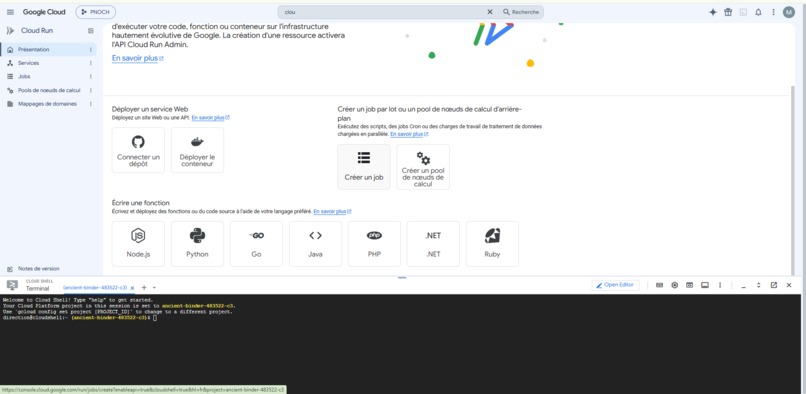Click the Connecter un dépôt GitHub card
The width and height of the screenshot is (806, 394).
click(x=138, y=150)
